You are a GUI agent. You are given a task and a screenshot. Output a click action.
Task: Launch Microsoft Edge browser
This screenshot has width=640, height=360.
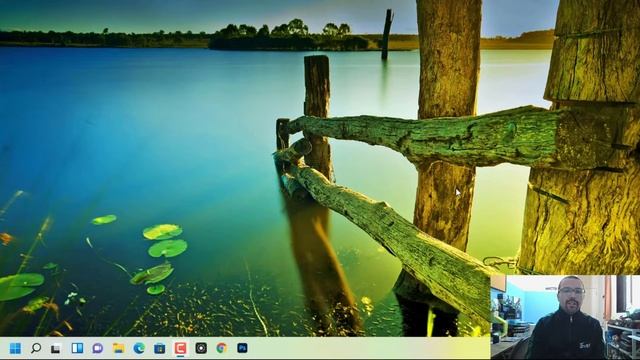[139, 348]
